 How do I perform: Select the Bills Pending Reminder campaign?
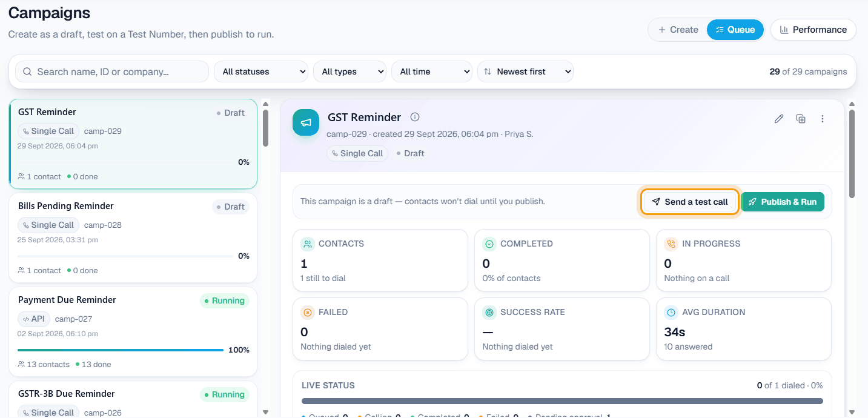133,237
